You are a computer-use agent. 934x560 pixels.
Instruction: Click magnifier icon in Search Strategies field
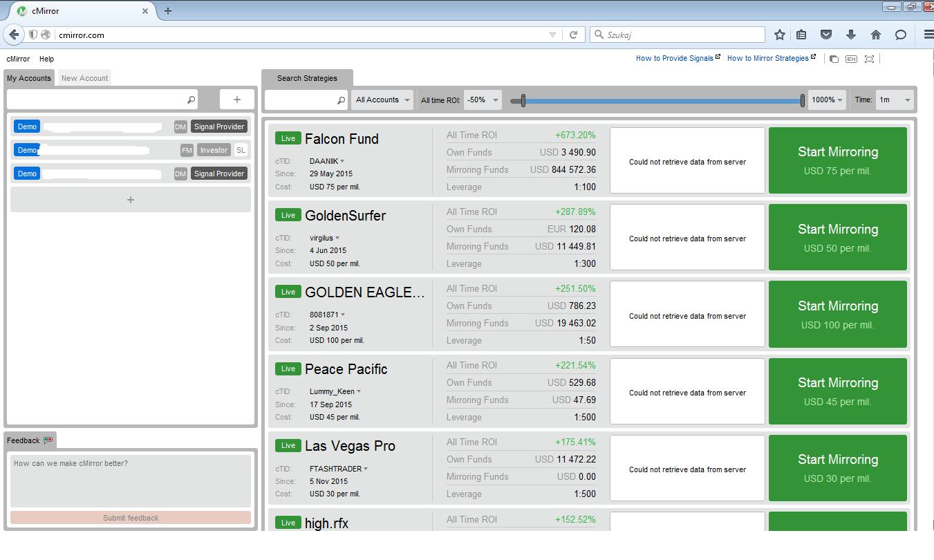click(341, 100)
